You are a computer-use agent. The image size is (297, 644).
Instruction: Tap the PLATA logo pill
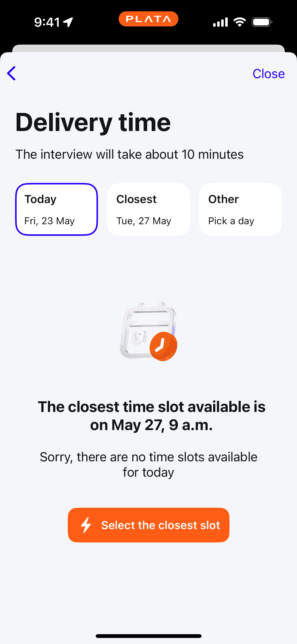(x=148, y=19)
